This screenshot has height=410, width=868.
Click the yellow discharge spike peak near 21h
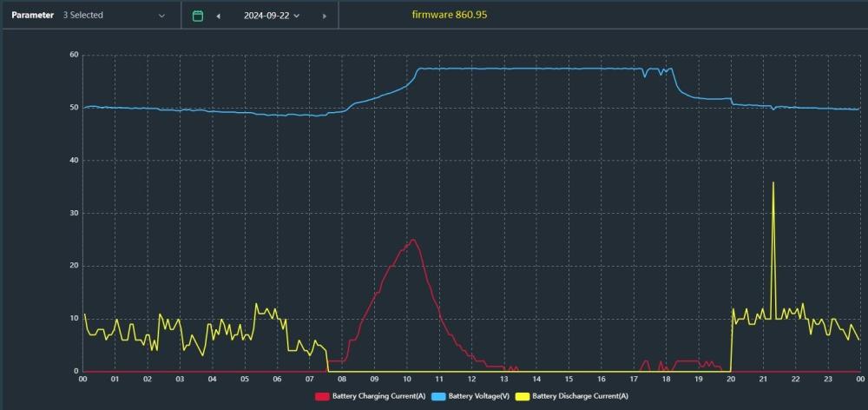773,182
